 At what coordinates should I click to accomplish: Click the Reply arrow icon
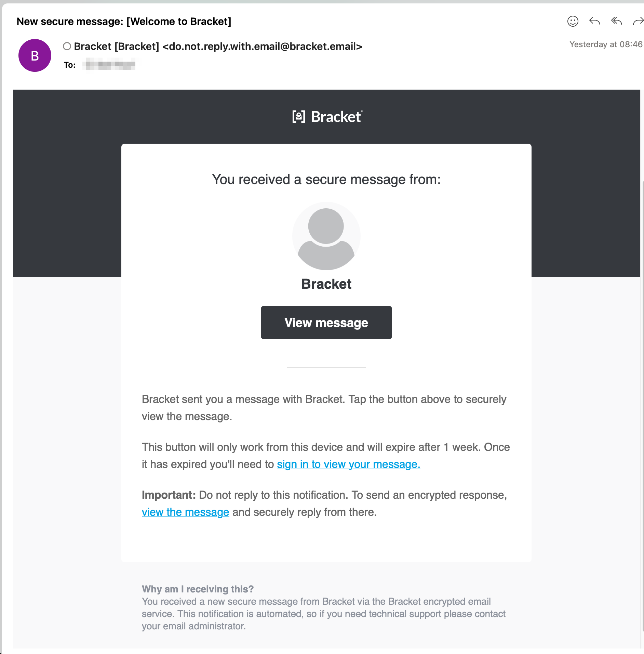tap(594, 21)
